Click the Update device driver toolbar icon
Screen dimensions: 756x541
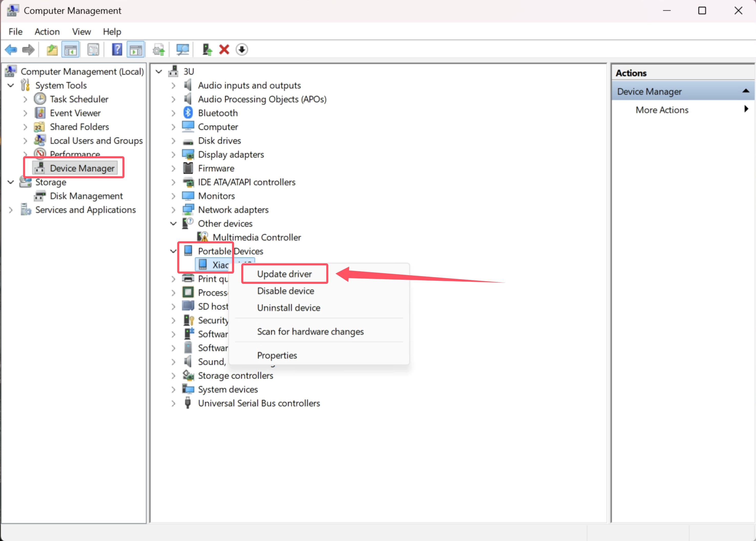(159, 50)
